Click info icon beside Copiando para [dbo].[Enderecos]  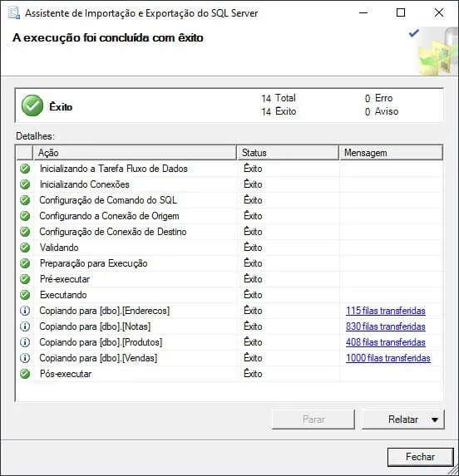[25, 311]
